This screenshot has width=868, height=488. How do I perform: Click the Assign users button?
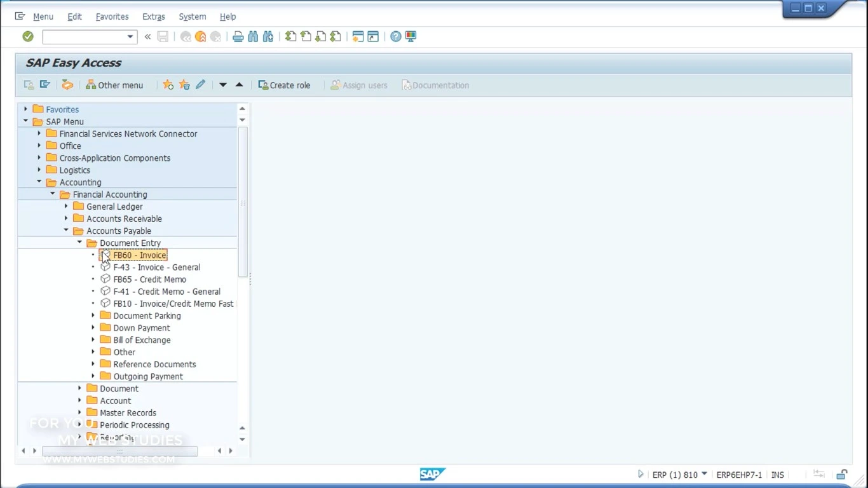click(x=359, y=85)
